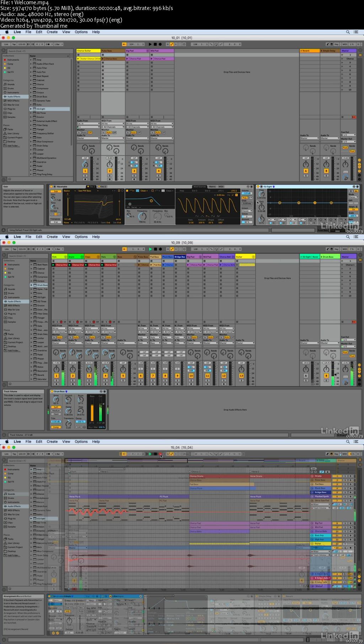
Task: Click the Spotlight search icon in the top menu bar
Action: coord(348,32)
